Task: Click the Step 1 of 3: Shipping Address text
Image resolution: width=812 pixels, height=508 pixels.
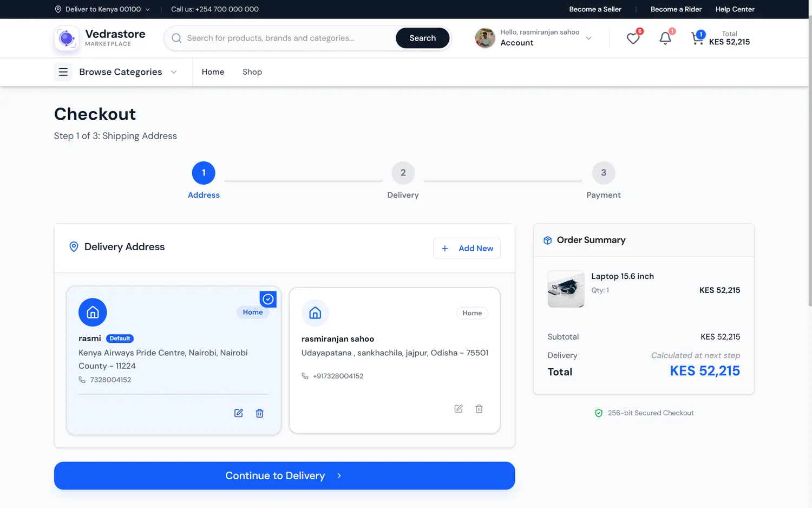Action: (115, 136)
